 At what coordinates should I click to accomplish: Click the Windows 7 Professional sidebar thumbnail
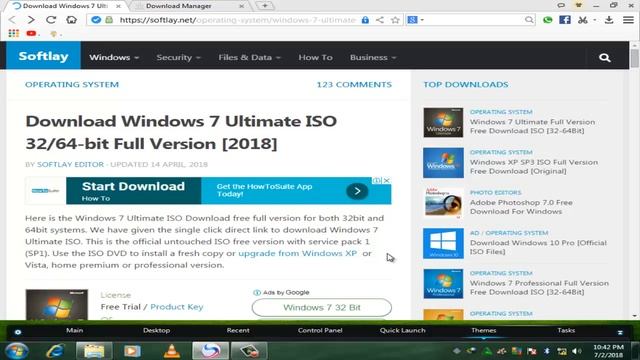[x=443, y=284]
